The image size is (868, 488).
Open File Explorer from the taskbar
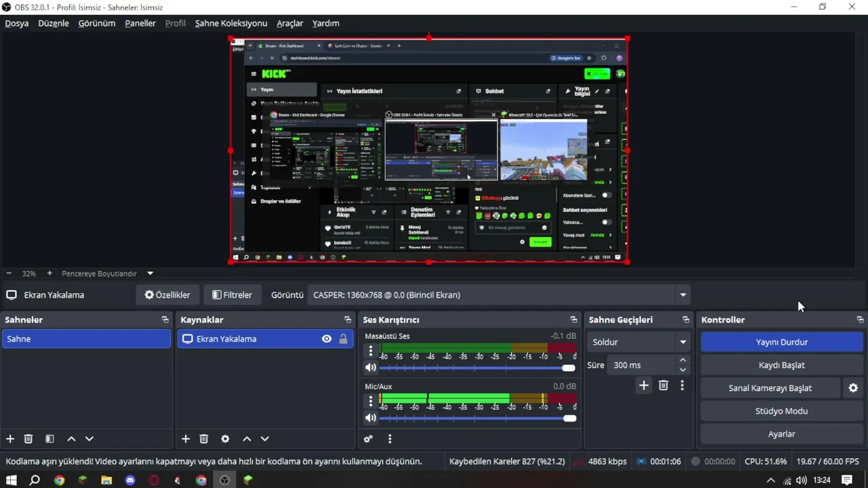106,481
